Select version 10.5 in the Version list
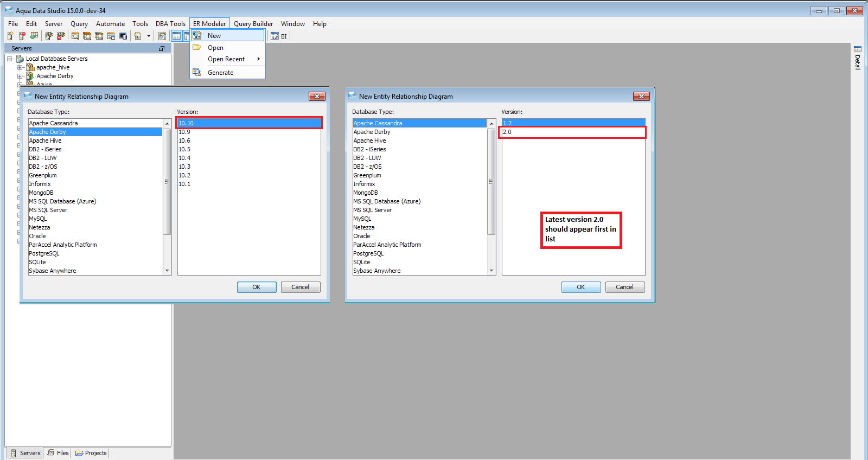This screenshot has width=868, height=460. coord(249,149)
